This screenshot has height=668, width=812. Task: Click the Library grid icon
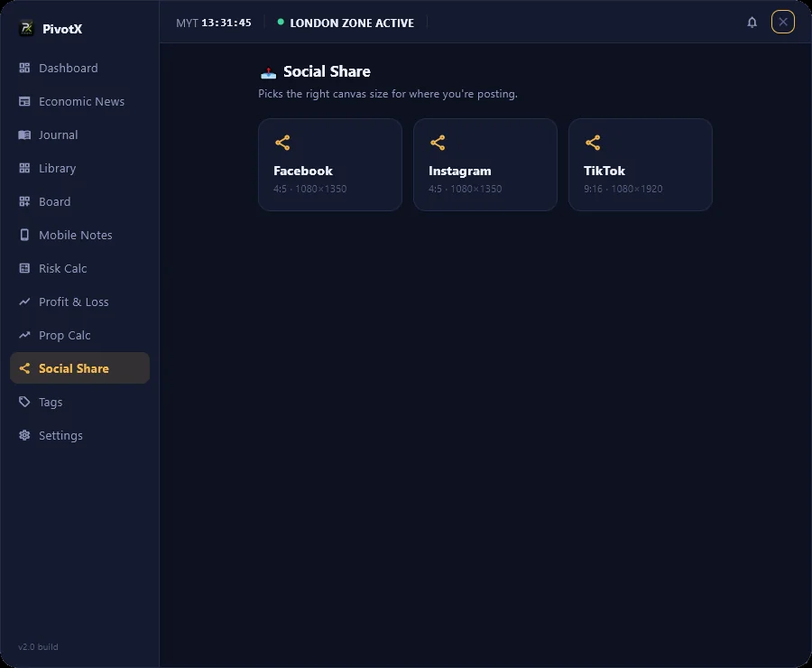click(24, 168)
